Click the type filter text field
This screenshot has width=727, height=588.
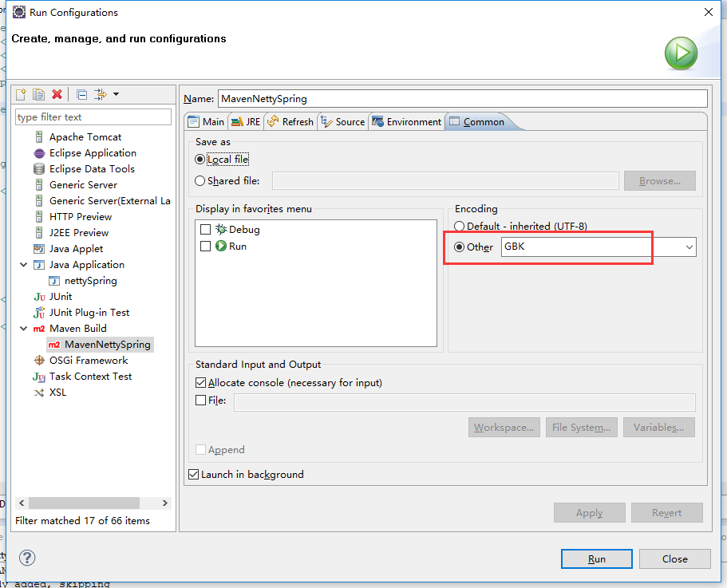click(93, 116)
